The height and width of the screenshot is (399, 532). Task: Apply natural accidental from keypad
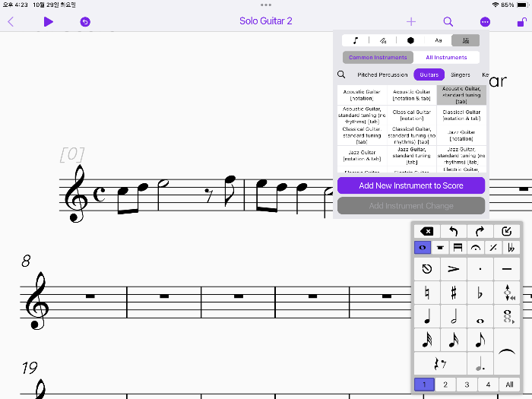[427, 293]
